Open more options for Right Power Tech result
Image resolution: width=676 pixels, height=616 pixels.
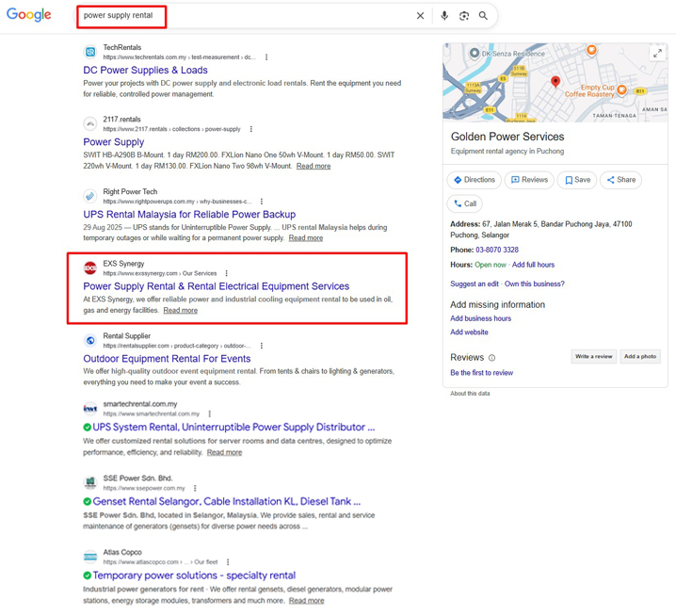[261, 202]
